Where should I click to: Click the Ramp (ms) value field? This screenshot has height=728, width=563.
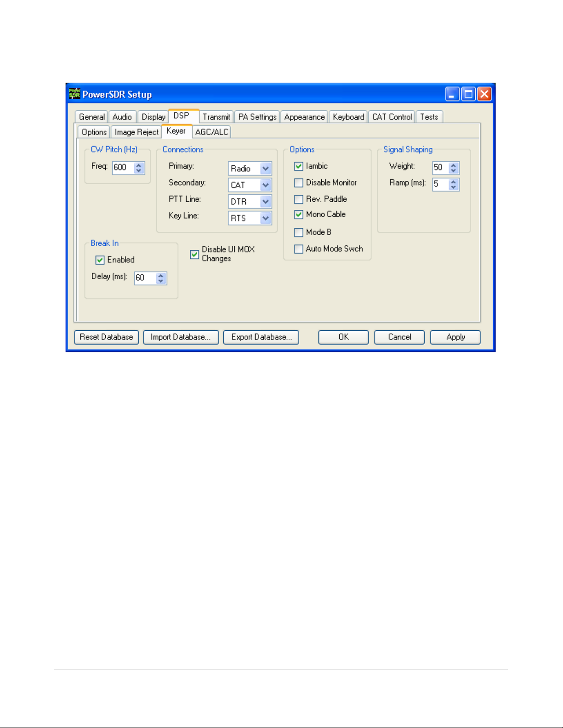441,185
